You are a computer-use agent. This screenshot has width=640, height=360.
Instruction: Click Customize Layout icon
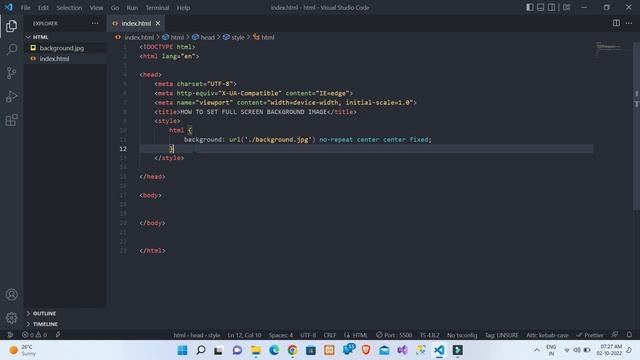(567, 7)
